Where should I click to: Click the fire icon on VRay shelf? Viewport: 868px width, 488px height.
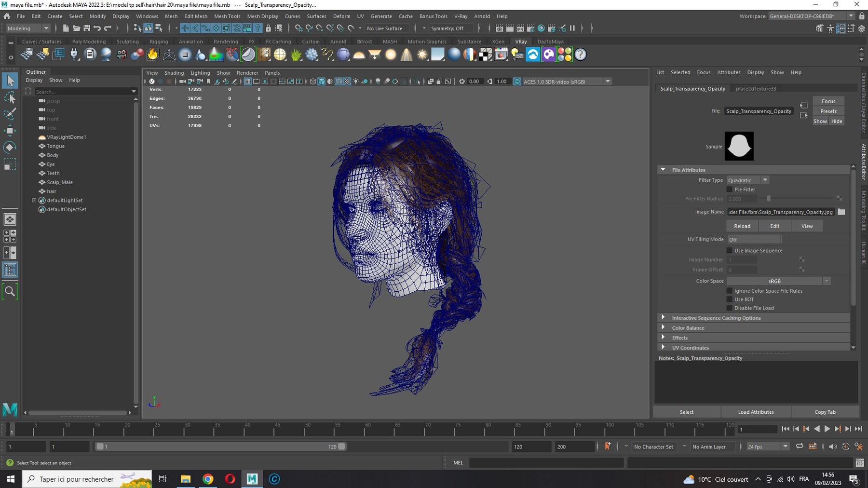click(153, 54)
